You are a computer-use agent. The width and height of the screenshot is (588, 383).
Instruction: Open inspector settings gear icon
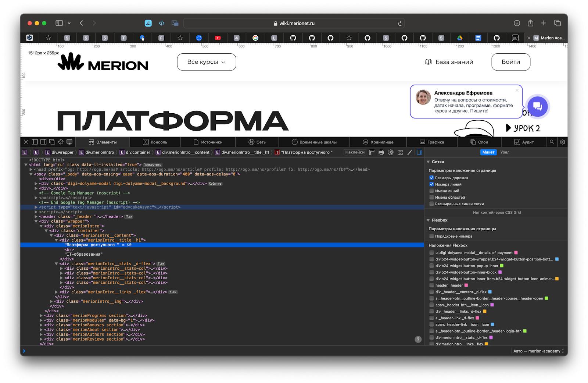pyautogui.click(x=562, y=142)
